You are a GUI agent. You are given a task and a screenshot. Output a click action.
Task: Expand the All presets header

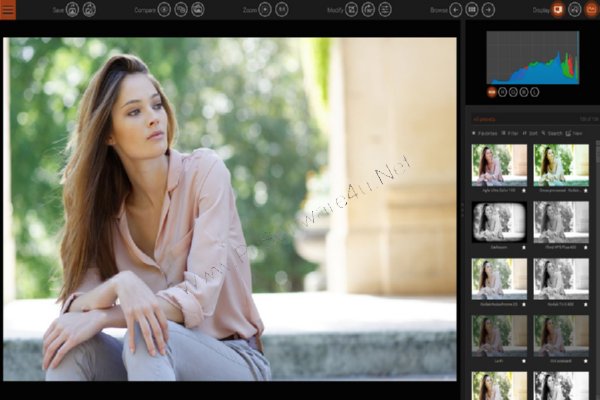coord(484,119)
